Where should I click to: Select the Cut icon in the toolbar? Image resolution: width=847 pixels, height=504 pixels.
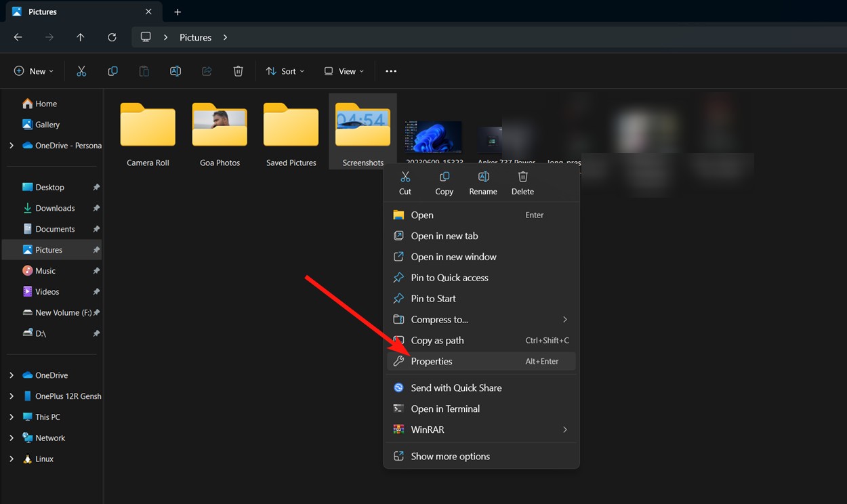click(81, 70)
